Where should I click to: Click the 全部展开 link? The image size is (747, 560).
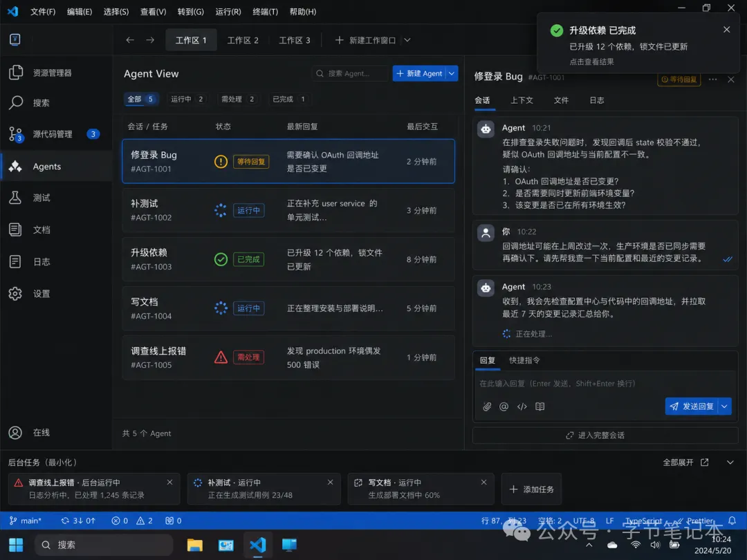pyautogui.click(x=678, y=463)
